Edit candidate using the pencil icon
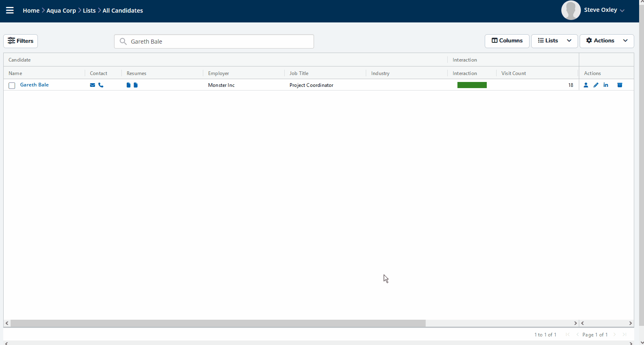Screen dimensions: 644x345 pos(596,85)
